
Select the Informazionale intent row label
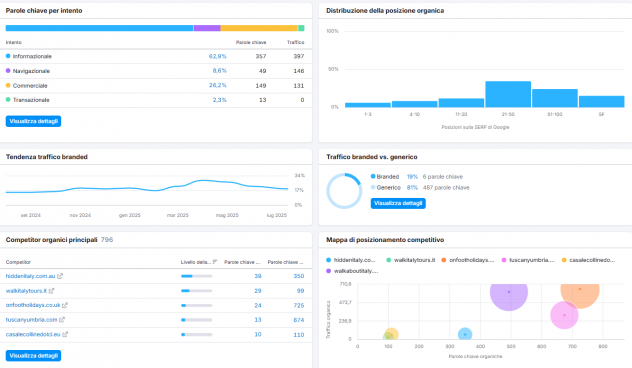click(x=32, y=56)
